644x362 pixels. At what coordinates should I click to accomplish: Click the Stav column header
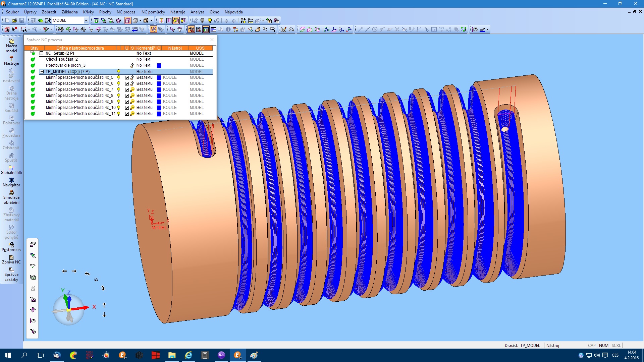click(x=34, y=48)
